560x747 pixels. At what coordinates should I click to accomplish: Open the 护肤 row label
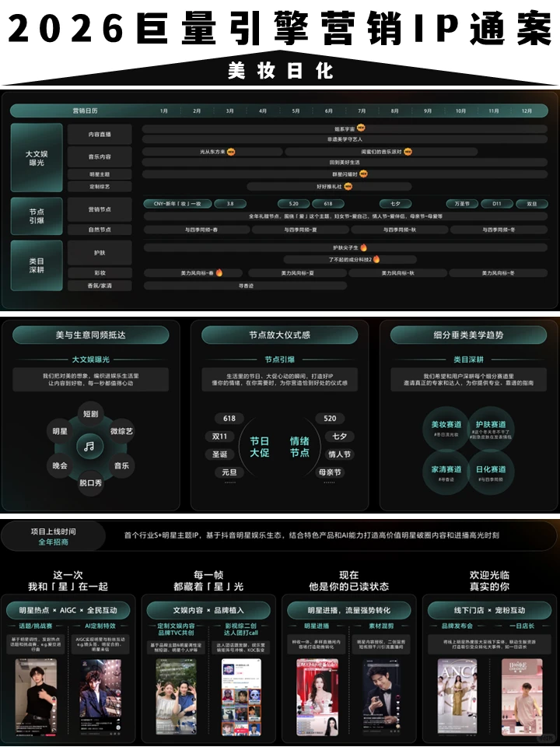coord(100,252)
